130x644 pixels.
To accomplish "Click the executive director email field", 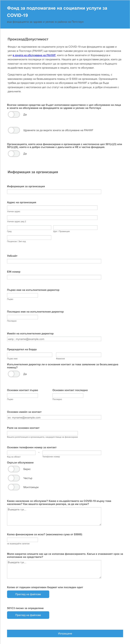I will (x=54, y=339).
